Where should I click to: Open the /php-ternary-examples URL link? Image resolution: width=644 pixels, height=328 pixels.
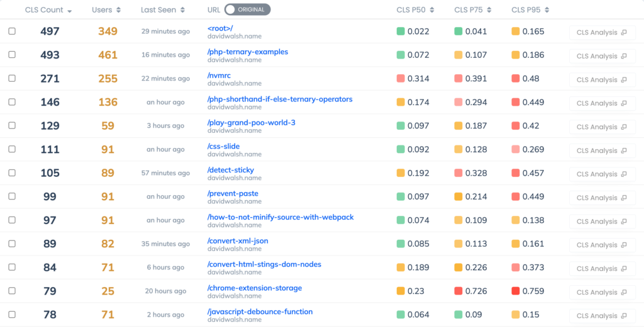[x=247, y=52]
